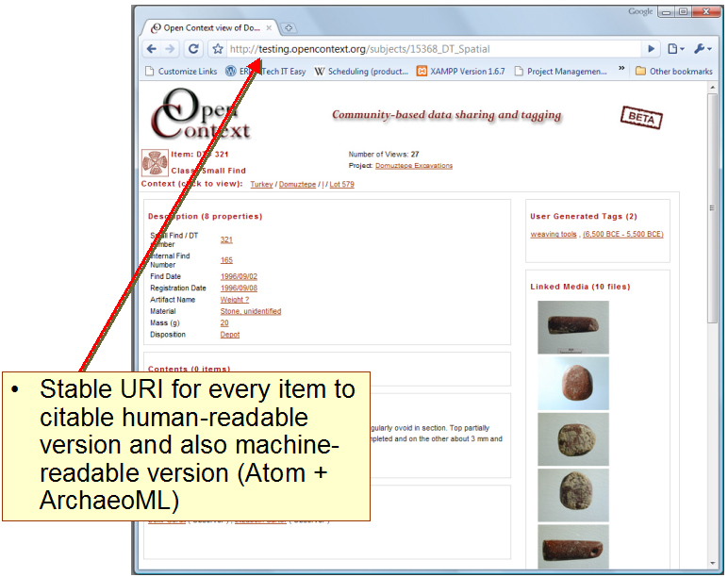
Task: Click the Weight ? artifact name link
Action: tap(235, 300)
